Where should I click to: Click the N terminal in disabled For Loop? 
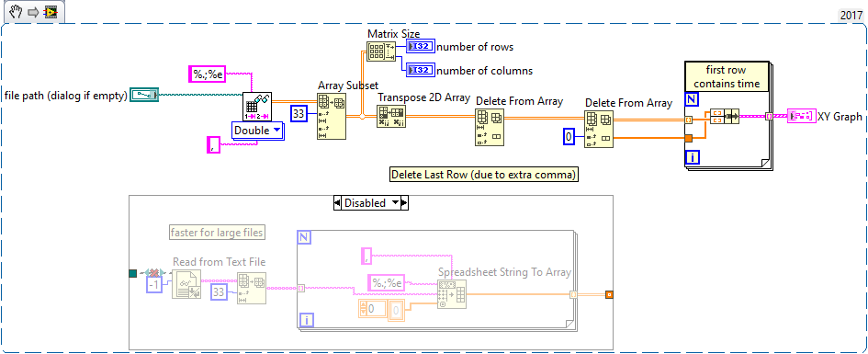pyautogui.click(x=304, y=237)
